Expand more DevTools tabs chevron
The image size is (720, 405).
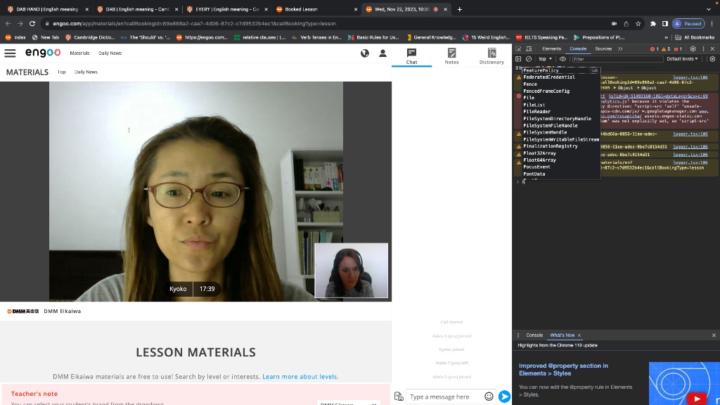click(x=620, y=49)
